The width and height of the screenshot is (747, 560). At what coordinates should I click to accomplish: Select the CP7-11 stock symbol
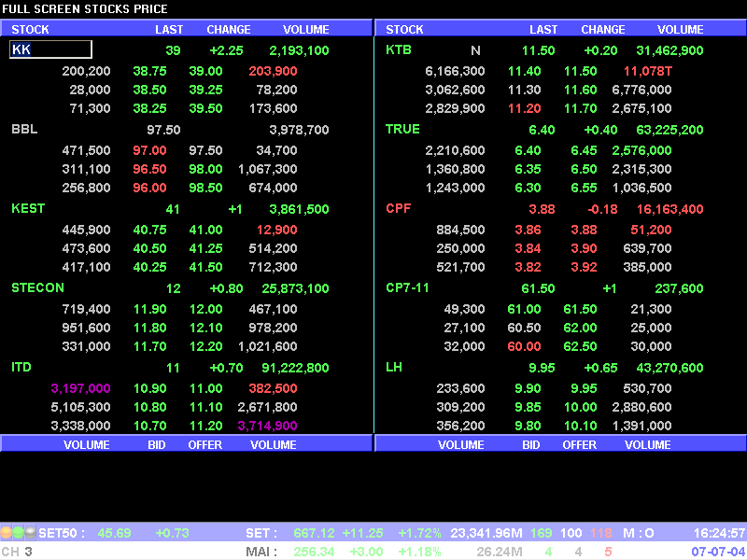tap(407, 288)
